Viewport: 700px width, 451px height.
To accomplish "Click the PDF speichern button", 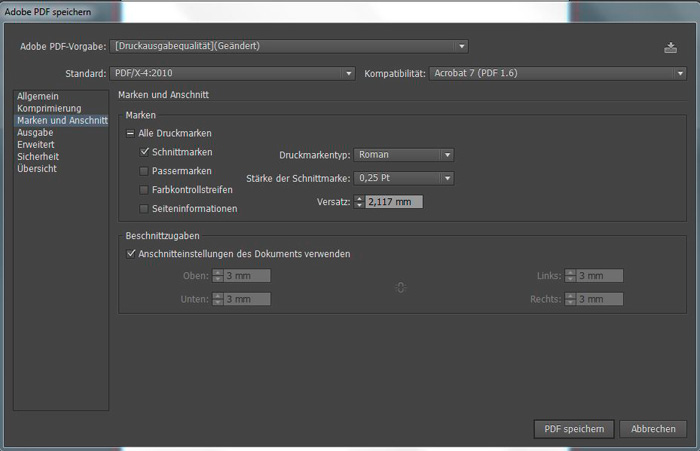I will pyautogui.click(x=574, y=429).
